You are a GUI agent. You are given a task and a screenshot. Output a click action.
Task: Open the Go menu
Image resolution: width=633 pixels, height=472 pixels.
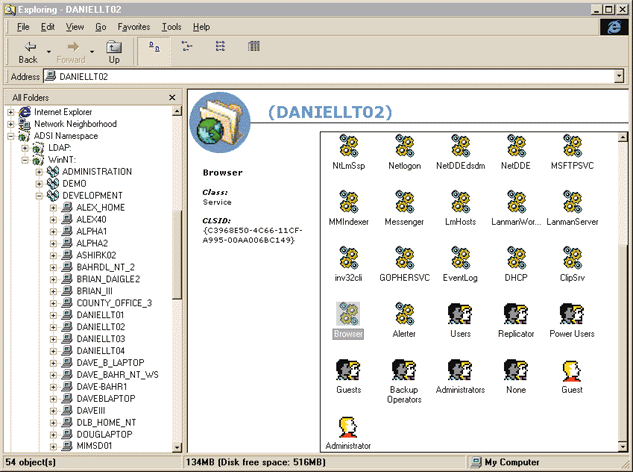(101, 27)
